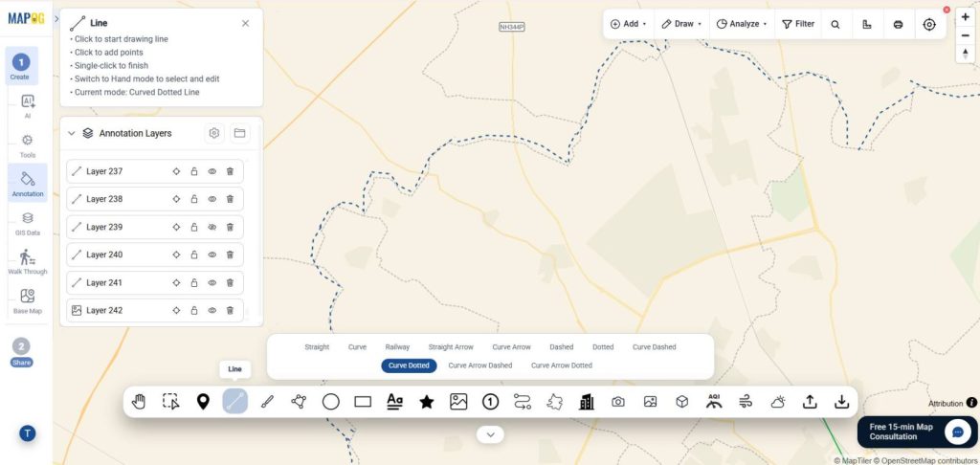Delete Layer 241 with trash icon

tap(230, 282)
